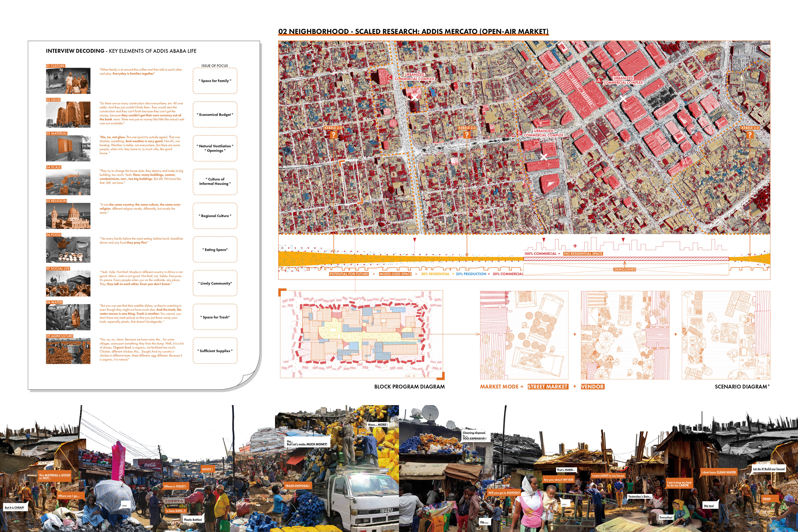Viewport: 798px width, 532px height.
Task: Click the question mark under leftmost KEBELE 2.0
Action: (x=334, y=135)
